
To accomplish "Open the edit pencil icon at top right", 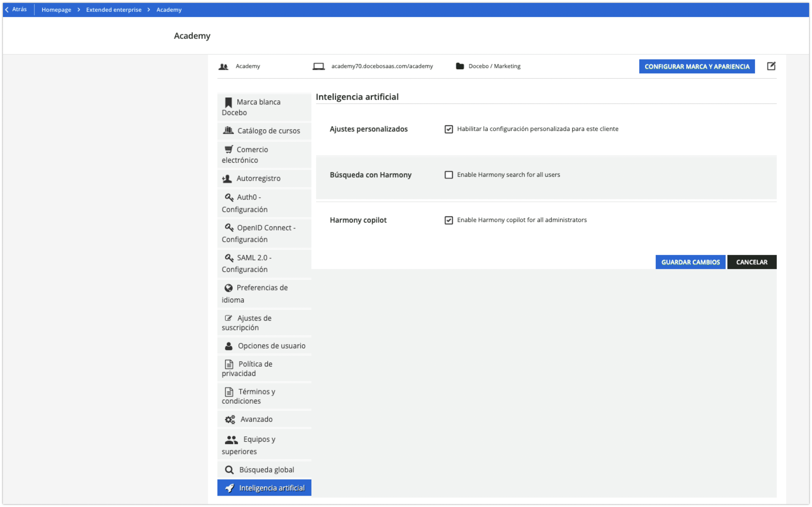I will point(771,66).
